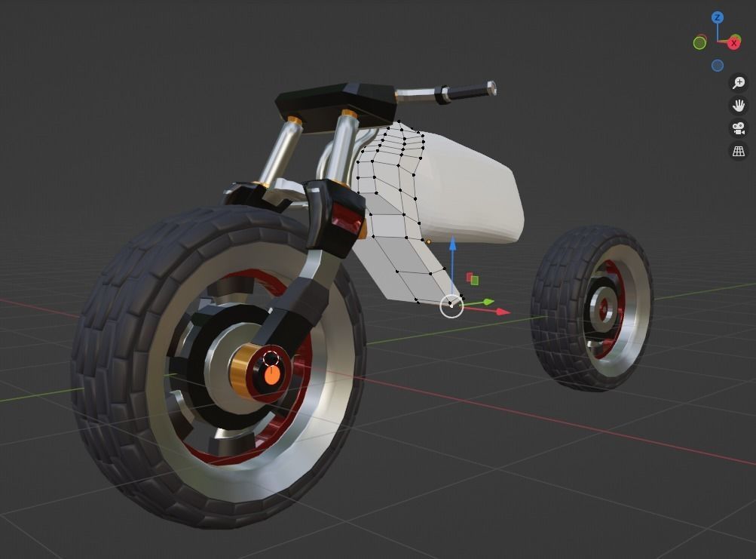Screen dimensions: 756x559
Task: Click the hand pan-view button
Action: tap(739, 105)
